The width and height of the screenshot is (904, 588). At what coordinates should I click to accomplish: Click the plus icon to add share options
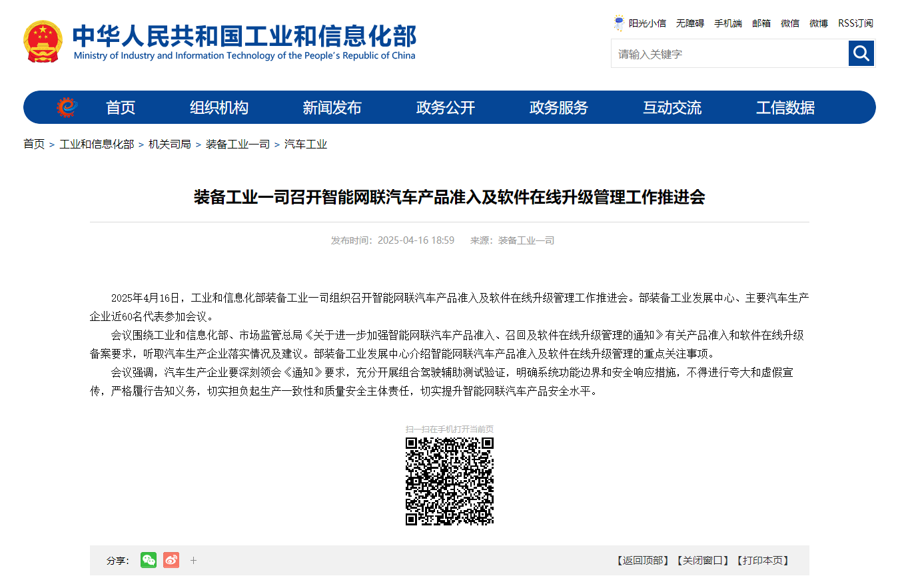click(x=193, y=561)
